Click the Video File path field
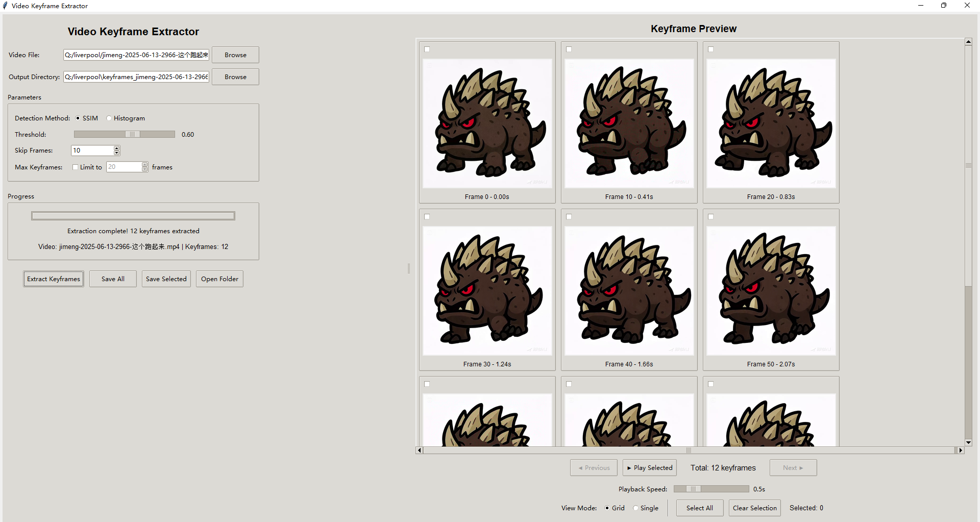This screenshot has height=522, width=980. pos(136,55)
